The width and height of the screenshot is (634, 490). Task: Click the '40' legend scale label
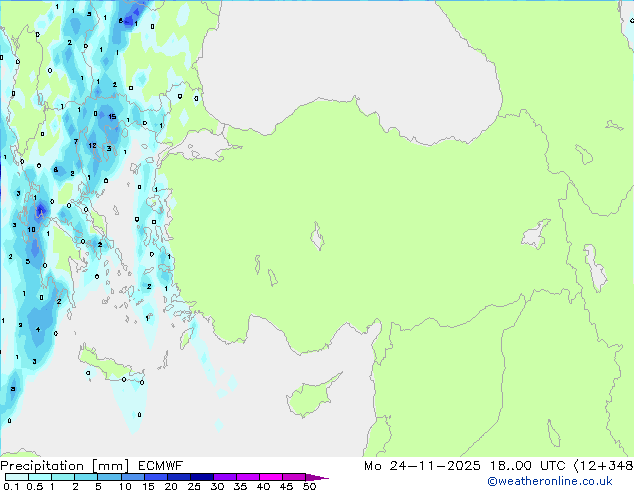(x=263, y=486)
